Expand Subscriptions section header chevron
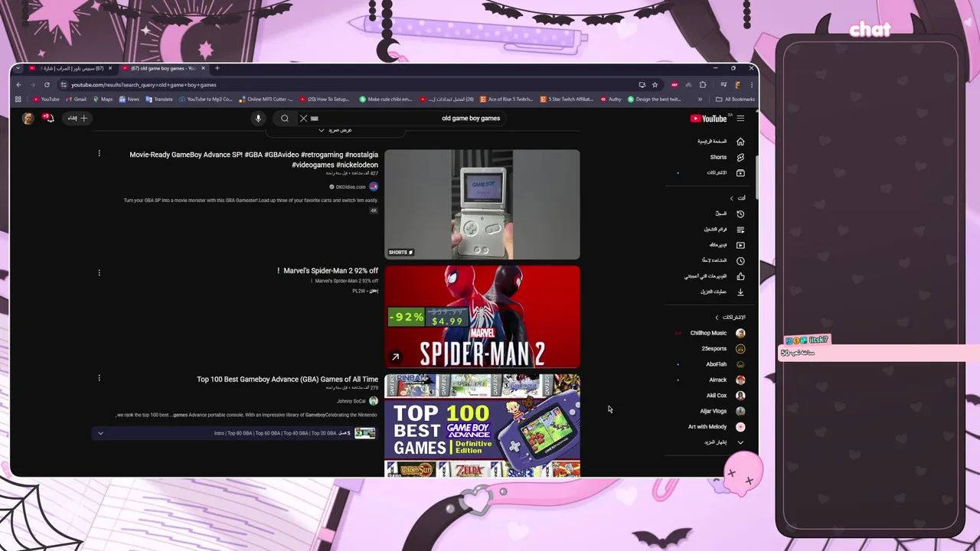 717,317
